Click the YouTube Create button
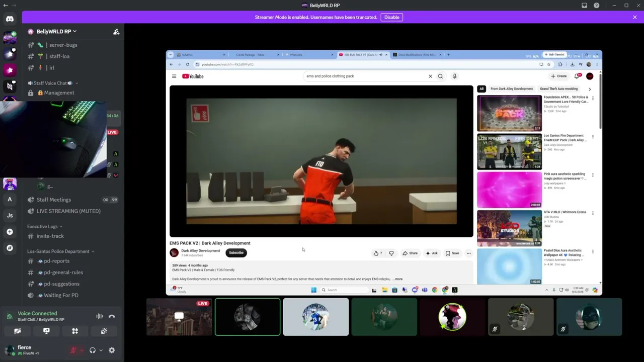This screenshot has width=644, height=362. coord(559,76)
